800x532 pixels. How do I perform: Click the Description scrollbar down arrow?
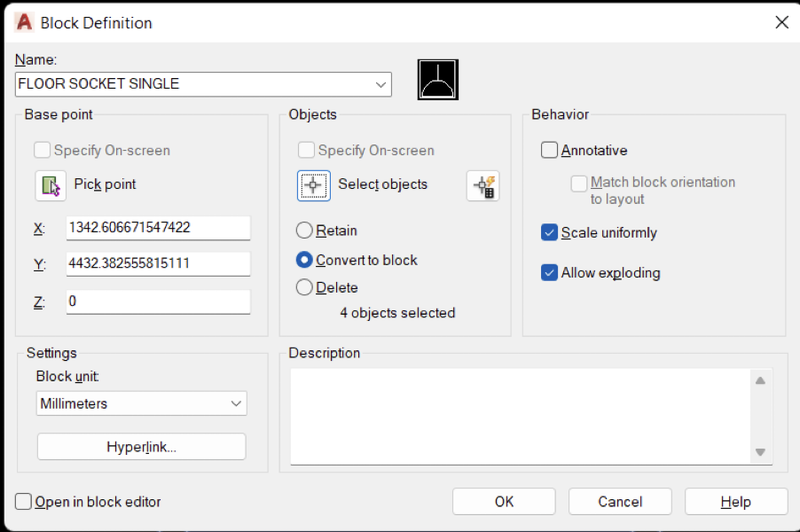pyautogui.click(x=760, y=452)
